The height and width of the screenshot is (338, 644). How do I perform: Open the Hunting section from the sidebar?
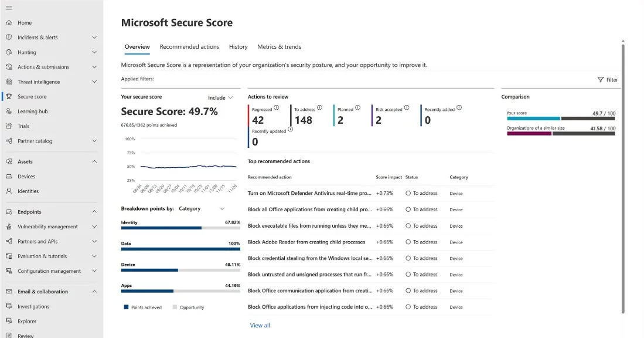coord(26,52)
